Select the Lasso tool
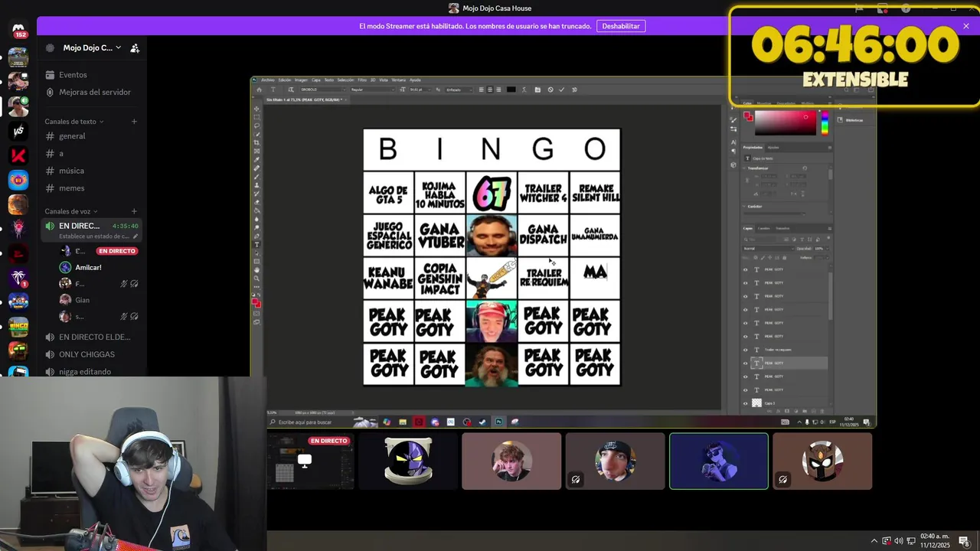 pyautogui.click(x=256, y=126)
